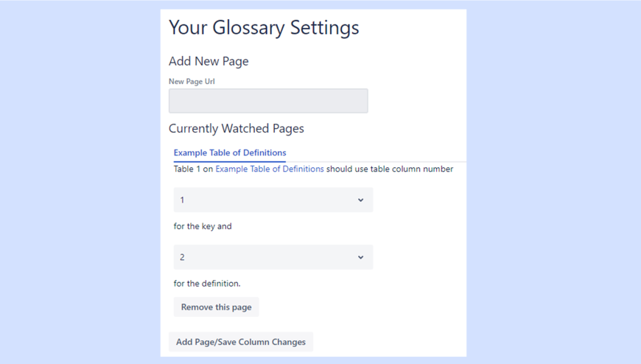641x364 pixels.
Task: Click the value 1 in key column select
Action: click(183, 200)
